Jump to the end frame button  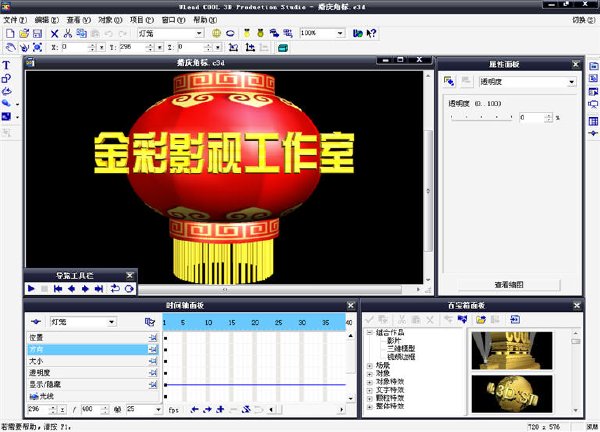tap(99, 288)
